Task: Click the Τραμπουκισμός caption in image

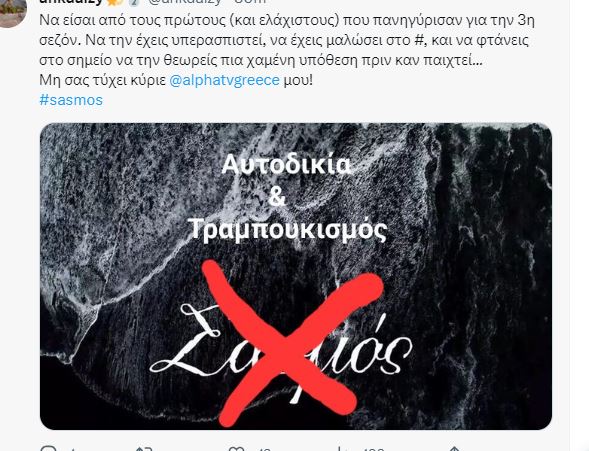Action: click(287, 229)
